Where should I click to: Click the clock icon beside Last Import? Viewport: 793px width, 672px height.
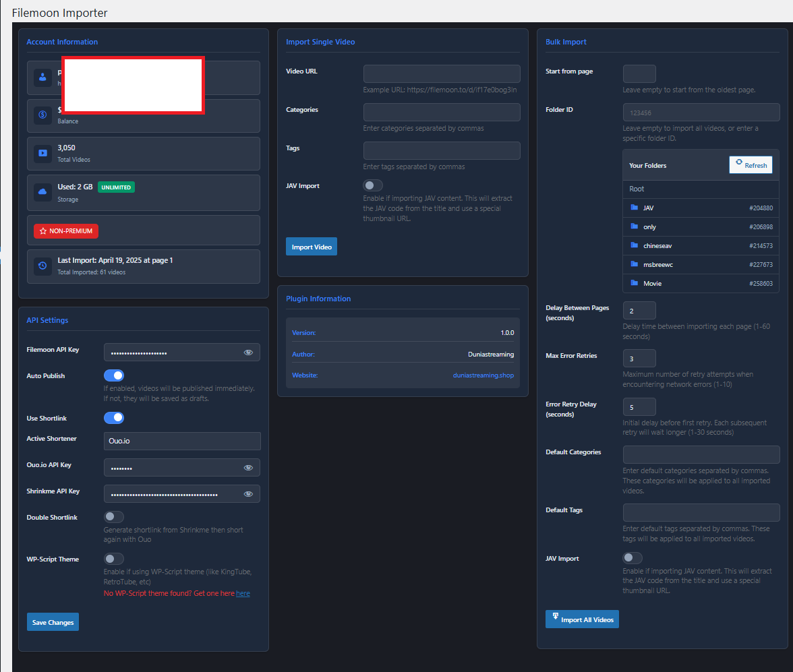[42, 266]
